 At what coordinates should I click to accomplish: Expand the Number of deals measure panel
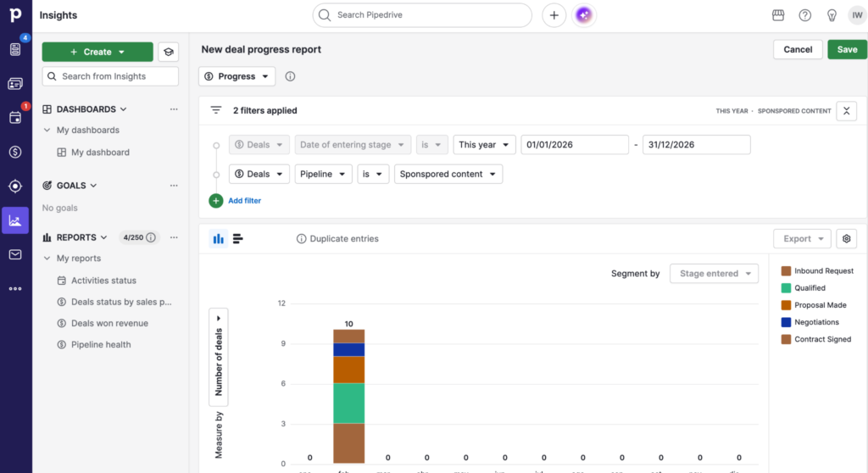point(219,357)
